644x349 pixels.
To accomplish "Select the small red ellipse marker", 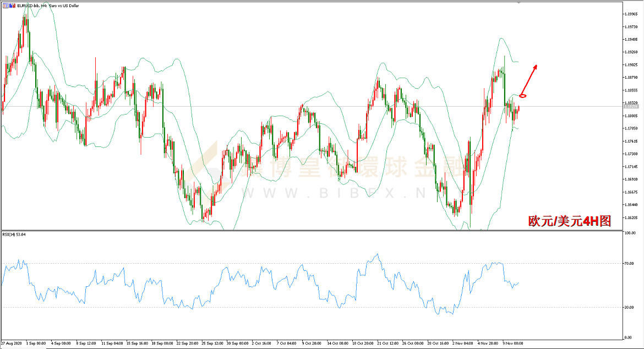I will point(523,96).
